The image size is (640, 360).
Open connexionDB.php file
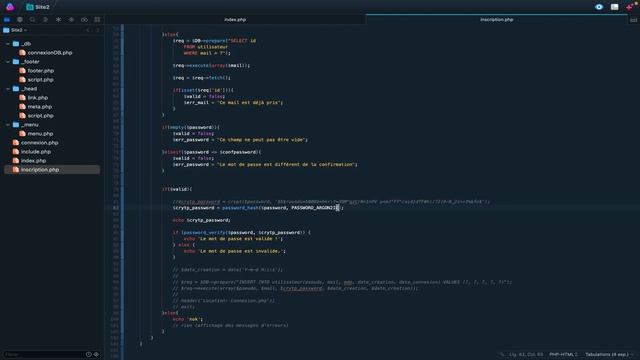(x=49, y=53)
